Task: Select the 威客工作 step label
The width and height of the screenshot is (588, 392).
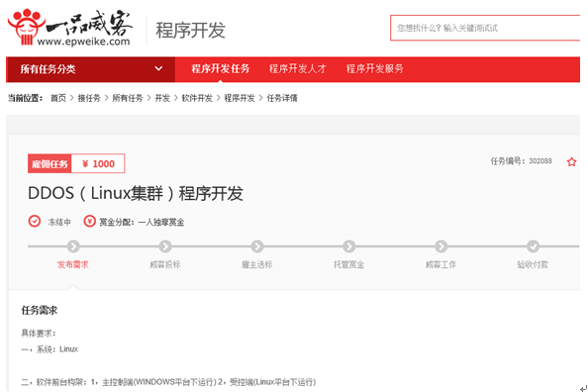Action: click(x=441, y=264)
